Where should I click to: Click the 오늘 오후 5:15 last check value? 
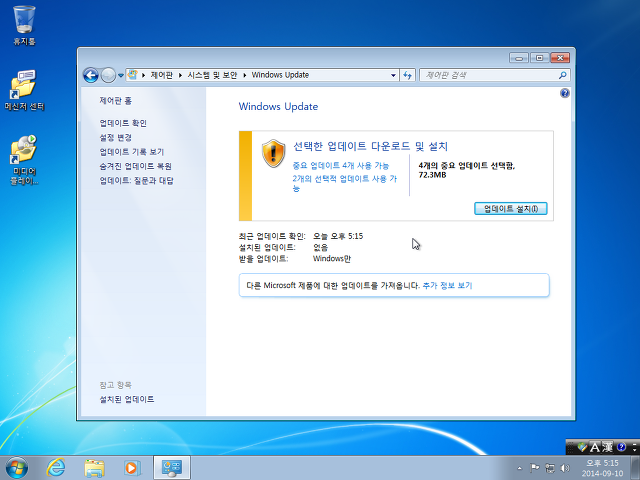338,236
